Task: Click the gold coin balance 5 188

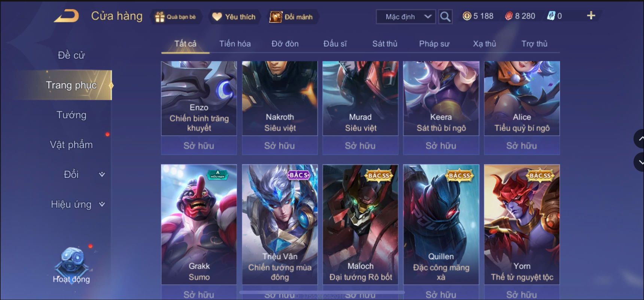Action: point(478,16)
